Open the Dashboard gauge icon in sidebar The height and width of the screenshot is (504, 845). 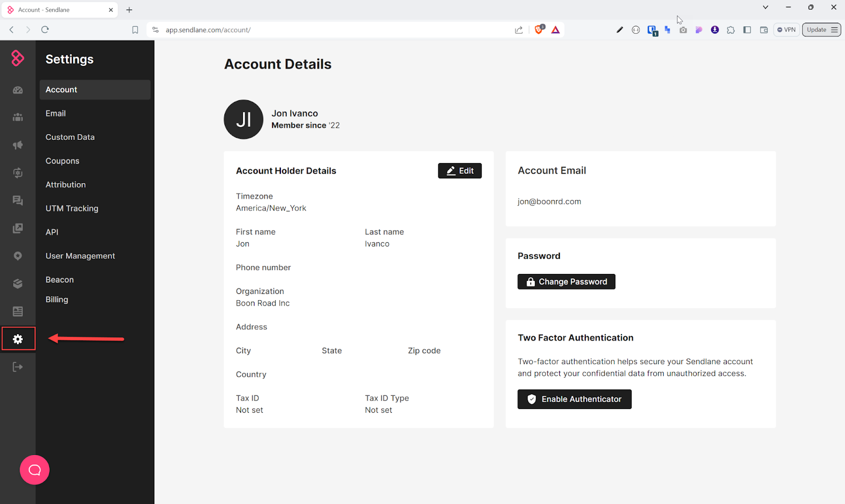(17, 90)
